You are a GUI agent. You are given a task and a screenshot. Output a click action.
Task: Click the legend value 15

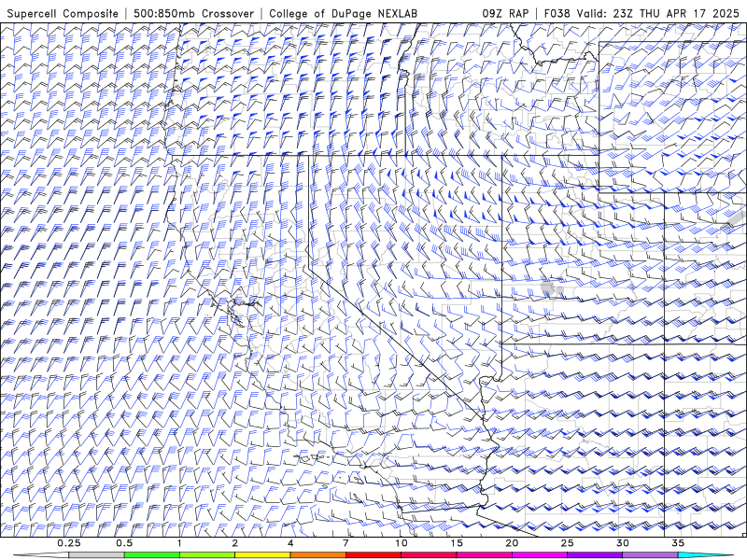click(457, 543)
